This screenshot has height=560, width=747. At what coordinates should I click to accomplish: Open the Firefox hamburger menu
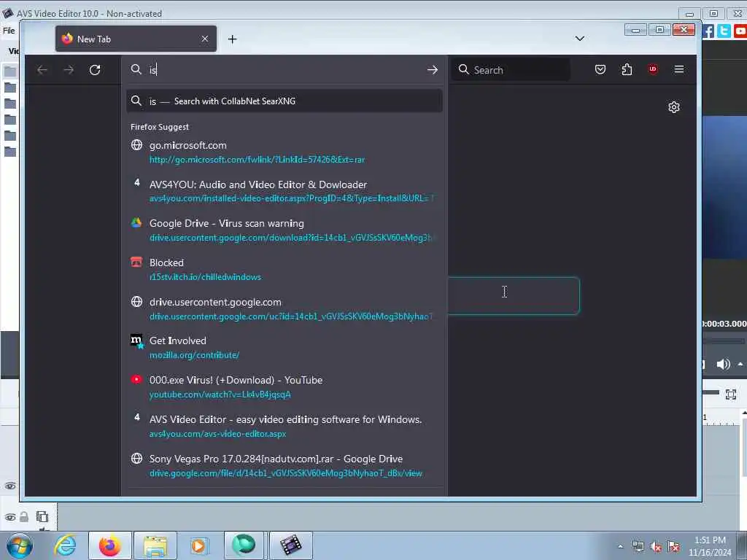[x=679, y=69]
